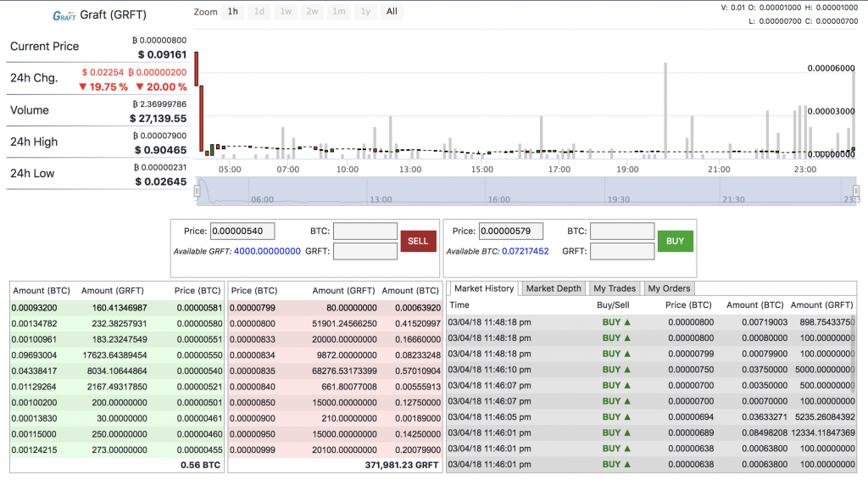This screenshot has height=486, width=868.
Task: Click the sell orders total 371,981.23 GRFT
Action: click(x=401, y=466)
